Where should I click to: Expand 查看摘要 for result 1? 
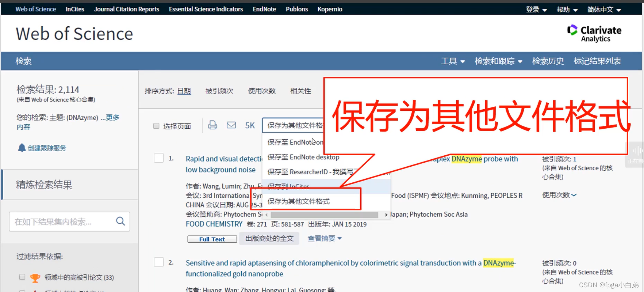325,238
